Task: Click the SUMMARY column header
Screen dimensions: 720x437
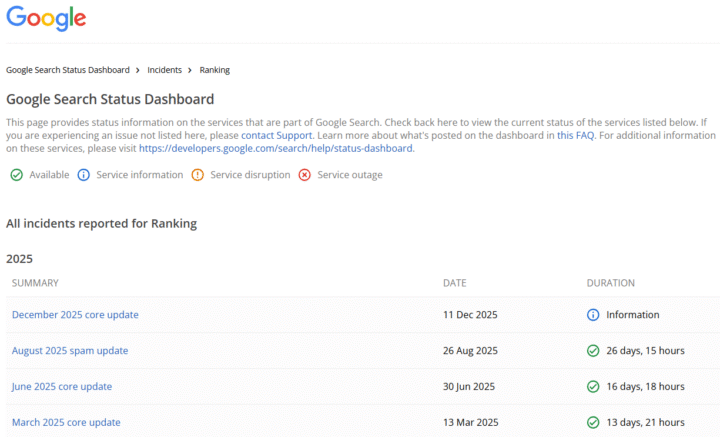Action: (35, 283)
